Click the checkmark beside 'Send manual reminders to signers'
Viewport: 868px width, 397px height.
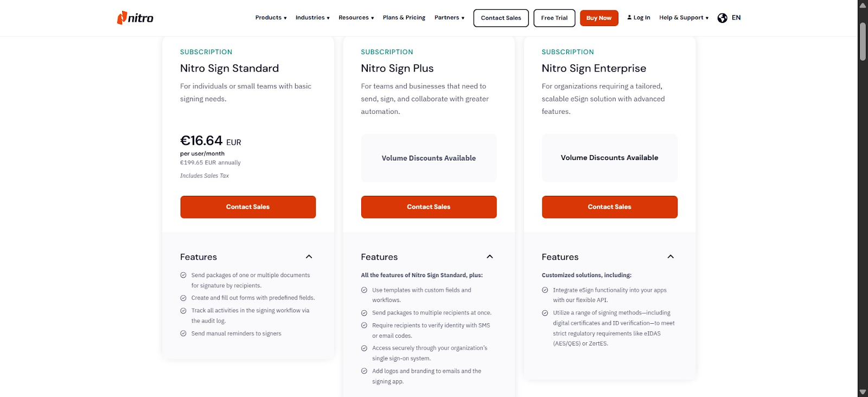(x=183, y=333)
